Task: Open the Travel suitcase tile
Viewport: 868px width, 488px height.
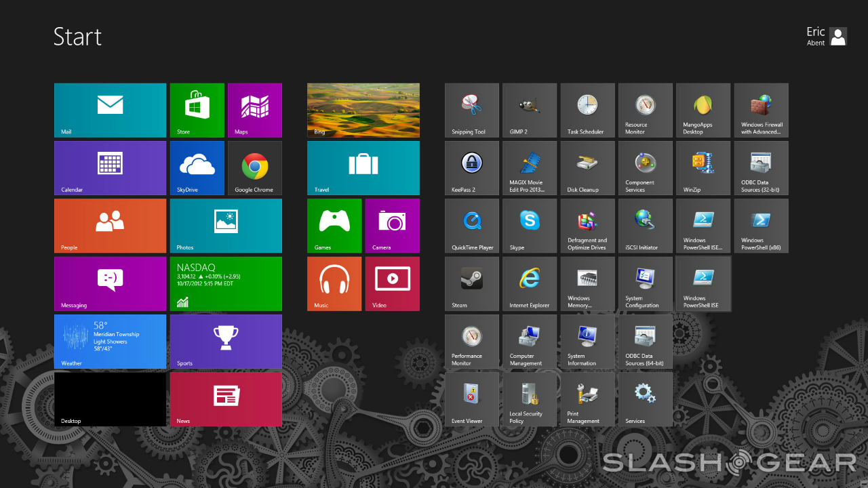Action: [x=363, y=168]
